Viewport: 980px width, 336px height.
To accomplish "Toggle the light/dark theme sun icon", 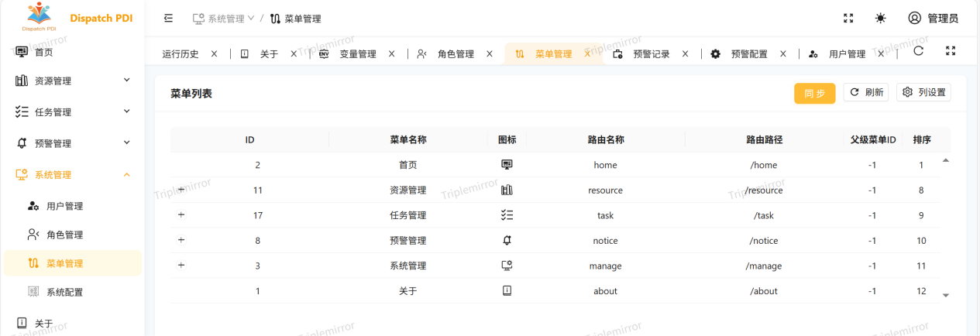I will (x=881, y=19).
